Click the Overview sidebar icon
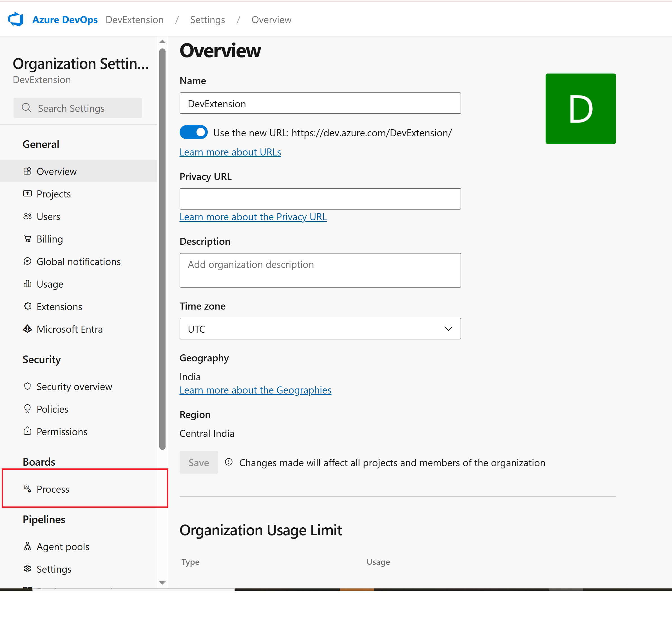Viewport: 672px width, 629px height. (x=27, y=171)
